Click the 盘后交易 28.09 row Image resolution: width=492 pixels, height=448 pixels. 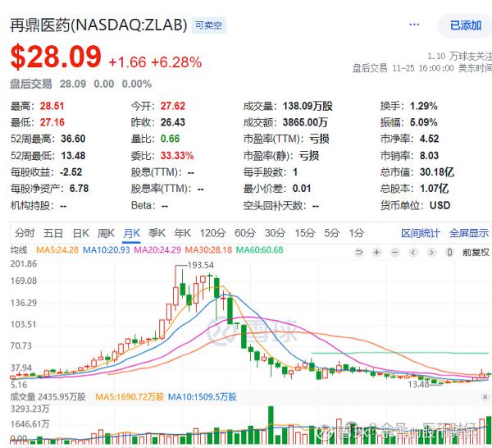click(x=81, y=84)
